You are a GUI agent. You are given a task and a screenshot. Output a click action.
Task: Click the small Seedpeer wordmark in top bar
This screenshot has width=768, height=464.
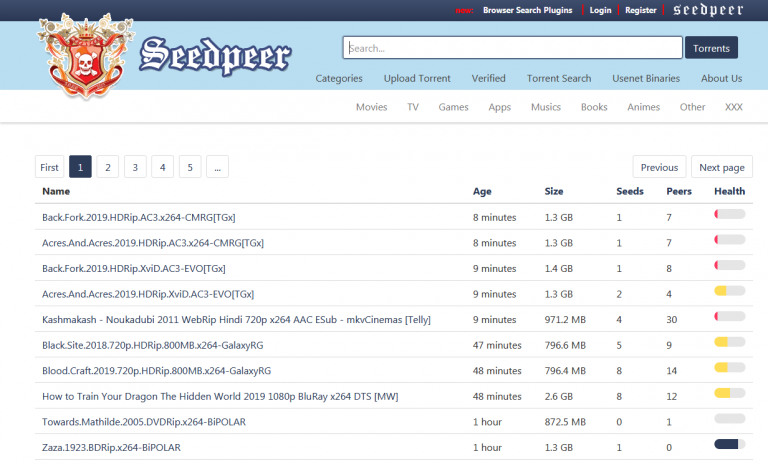click(x=707, y=10)
